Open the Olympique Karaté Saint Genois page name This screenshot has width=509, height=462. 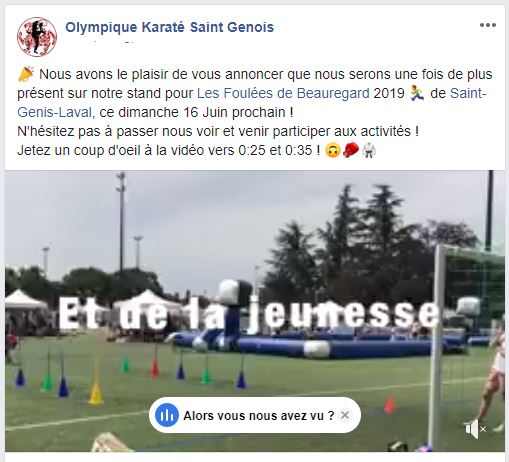[x=170, y=27]
